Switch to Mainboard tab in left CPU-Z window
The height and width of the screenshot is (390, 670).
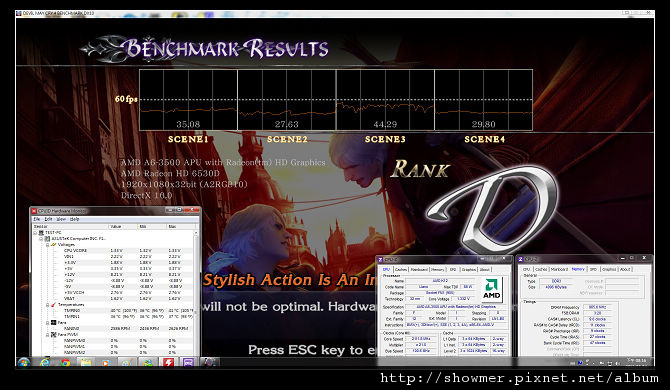419,270
